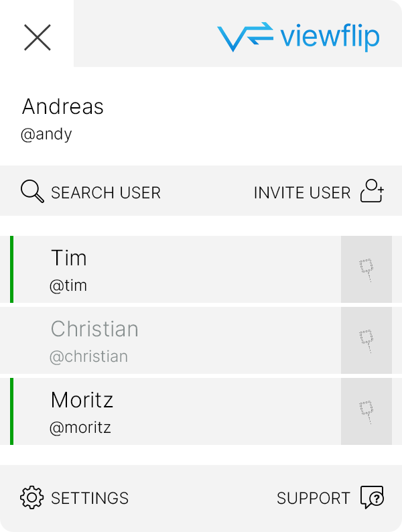Click the @moritz handle text
Screen dimensions: 402x532
tap(80, 427)
